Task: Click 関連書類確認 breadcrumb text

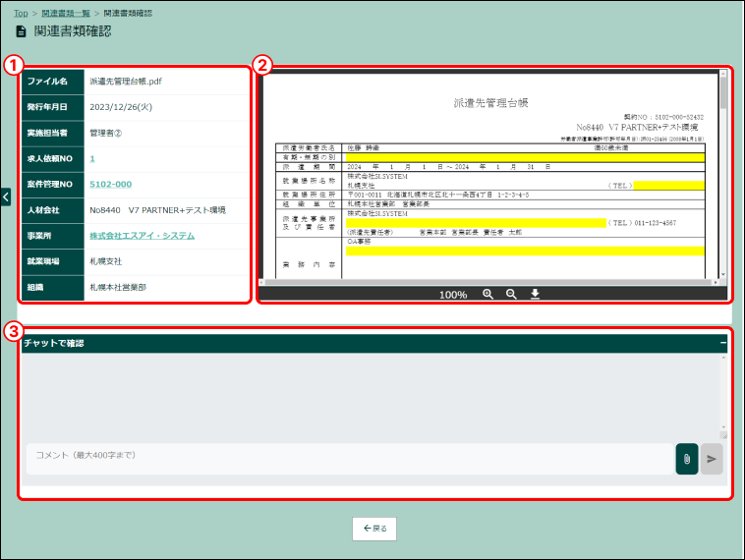Action: (128, 14)
